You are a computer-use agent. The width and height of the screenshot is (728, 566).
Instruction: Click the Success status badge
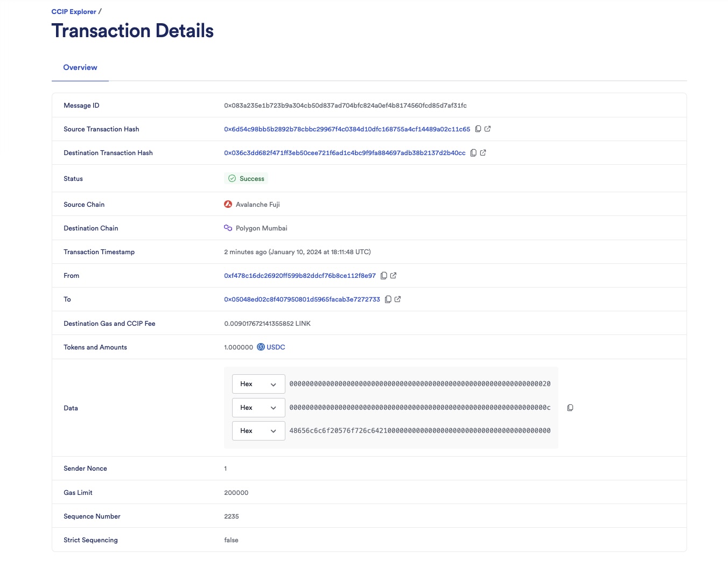point(246,179)
